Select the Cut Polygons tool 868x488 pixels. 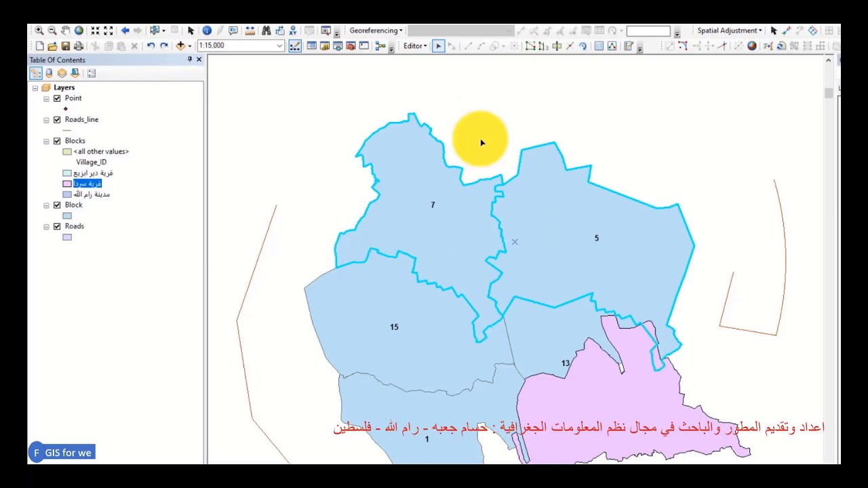coord(557,46)
